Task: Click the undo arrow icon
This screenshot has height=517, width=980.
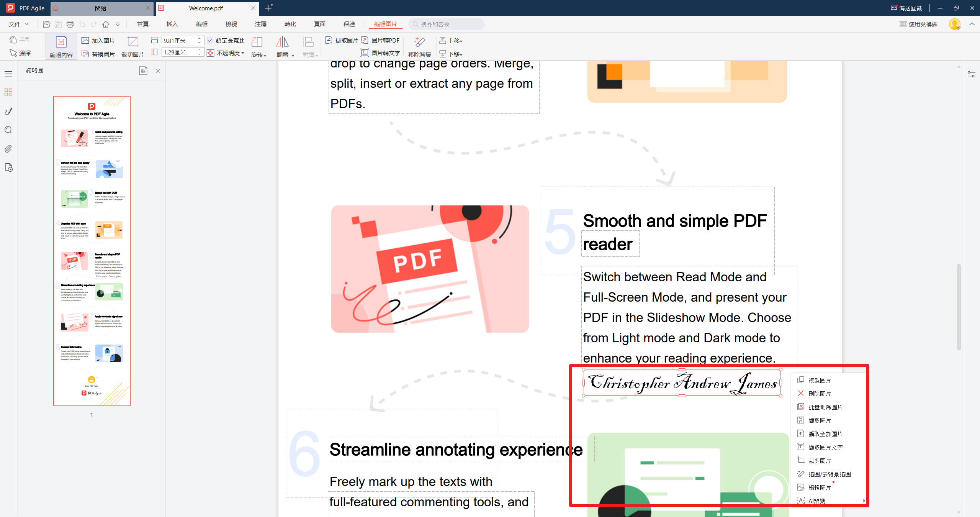Action: pyautogui.click(x=82, y=24)
